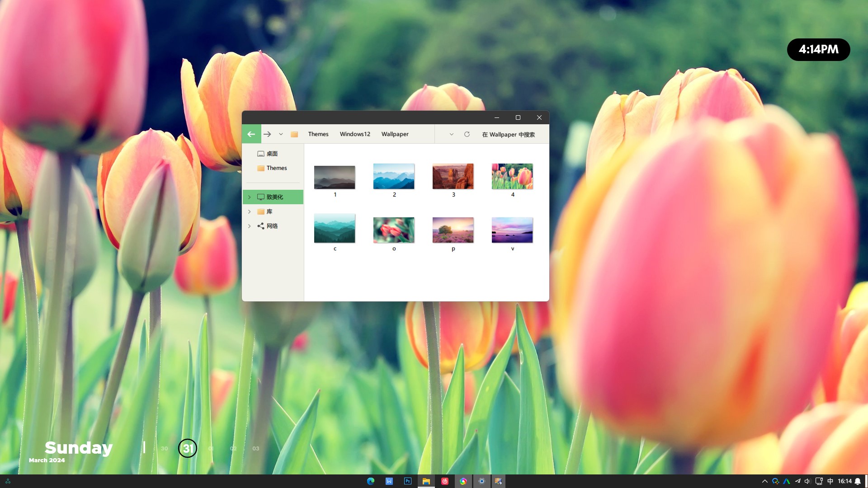Open recent locations dropdown chevron
This screenshot has height=488, width=868.
(281, 134)
